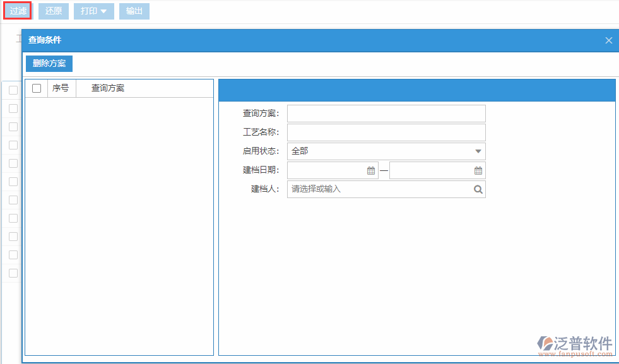This screenshot has height=364, width=619.
Task: Open the 打印 print dropdown arrow
Action: [x=103, y=11]
